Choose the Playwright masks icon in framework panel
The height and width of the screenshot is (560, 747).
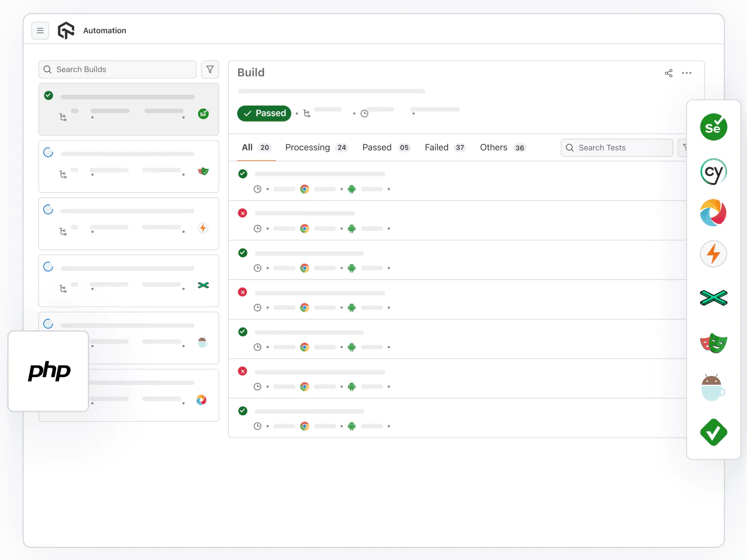click(x=713, y=343)
